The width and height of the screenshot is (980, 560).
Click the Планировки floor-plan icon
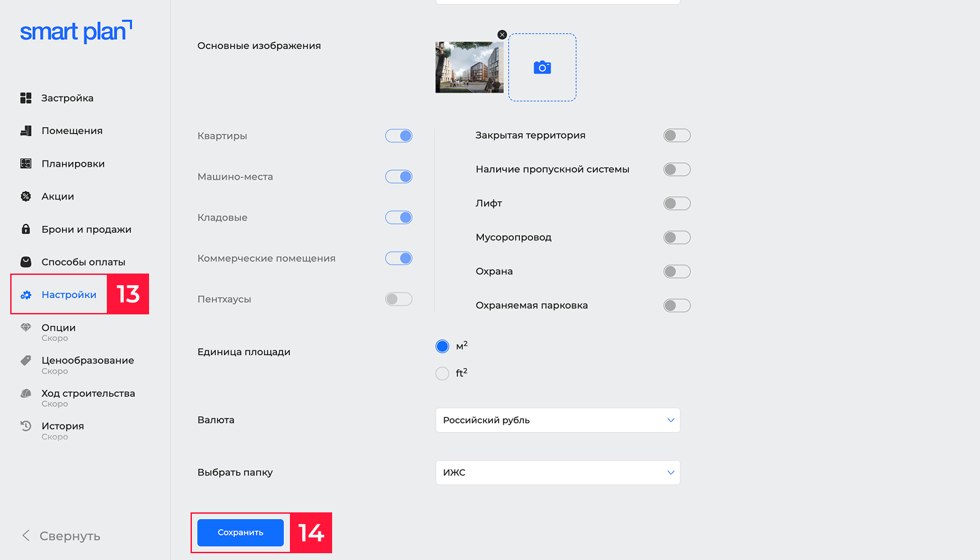[x=26, y=163]
